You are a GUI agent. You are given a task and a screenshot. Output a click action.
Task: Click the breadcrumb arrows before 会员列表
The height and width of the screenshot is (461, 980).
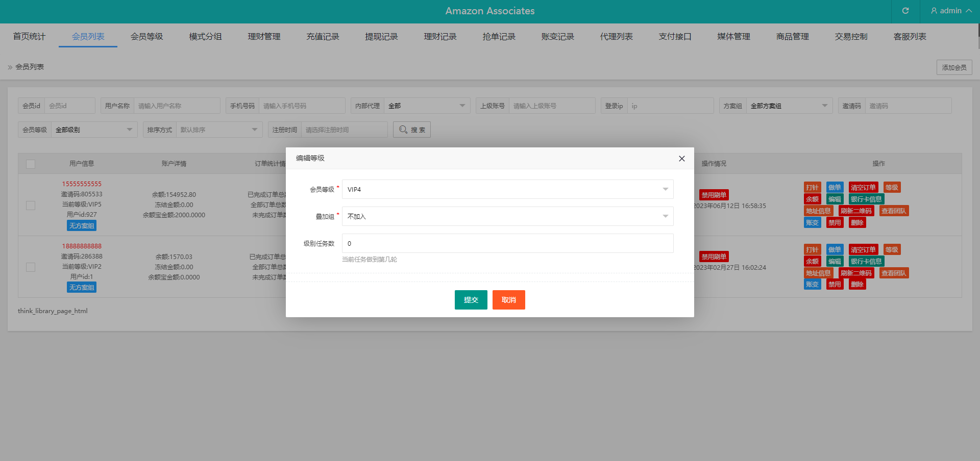10,67
